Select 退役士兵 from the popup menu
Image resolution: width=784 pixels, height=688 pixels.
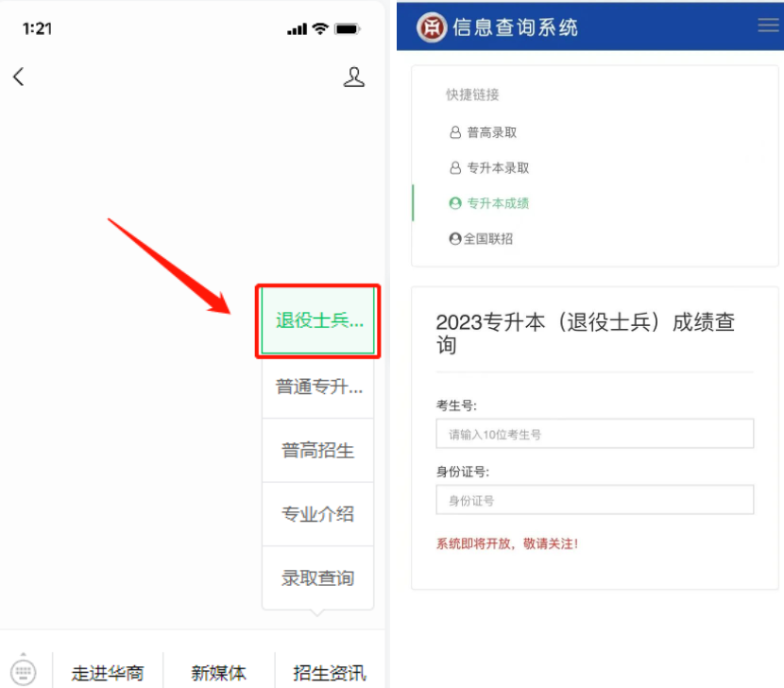pyautogui.click(x=317, y=320)
